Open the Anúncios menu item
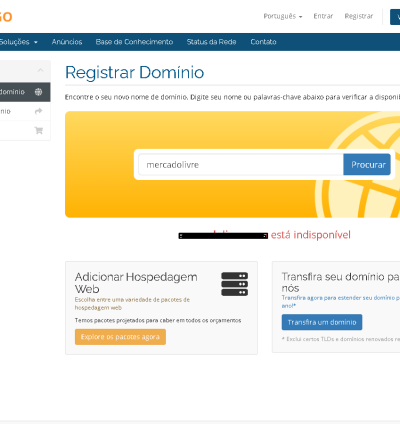 (67, 42)
